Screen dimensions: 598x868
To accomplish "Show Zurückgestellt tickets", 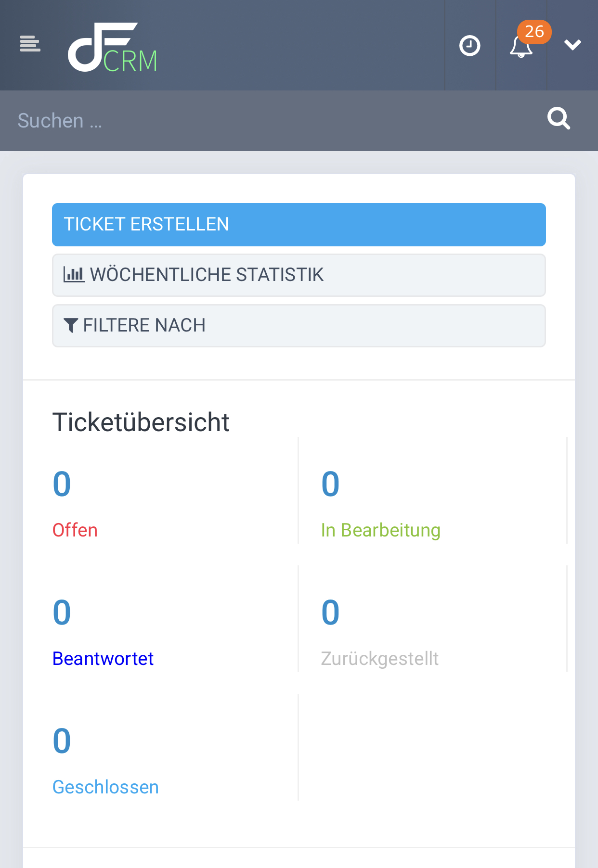I will [380, 659].
